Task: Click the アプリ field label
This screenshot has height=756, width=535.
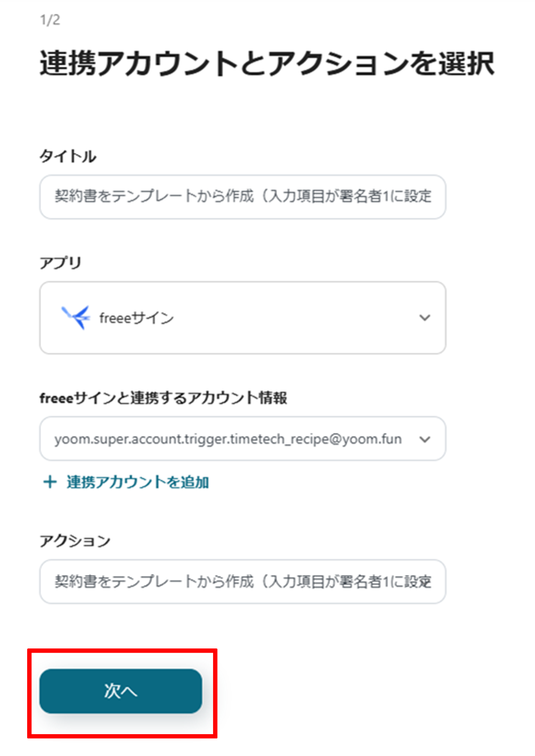Action: coord(60,263)
